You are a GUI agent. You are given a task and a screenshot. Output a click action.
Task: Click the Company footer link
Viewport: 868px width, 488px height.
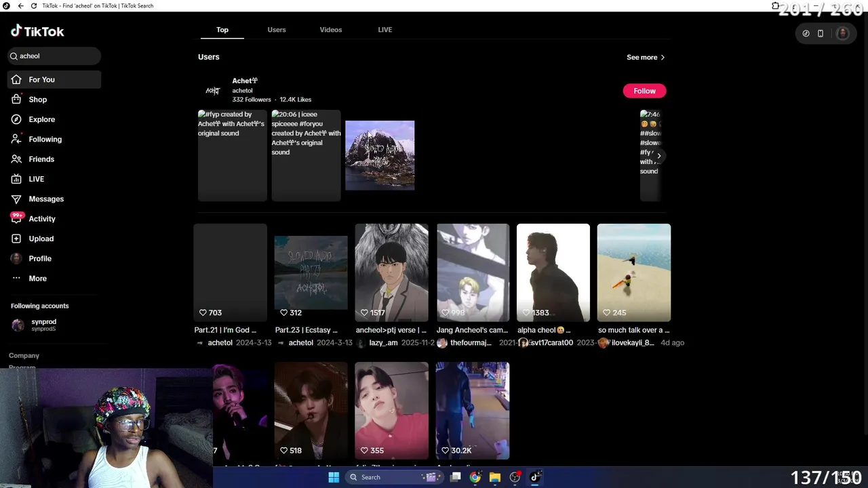24,356
